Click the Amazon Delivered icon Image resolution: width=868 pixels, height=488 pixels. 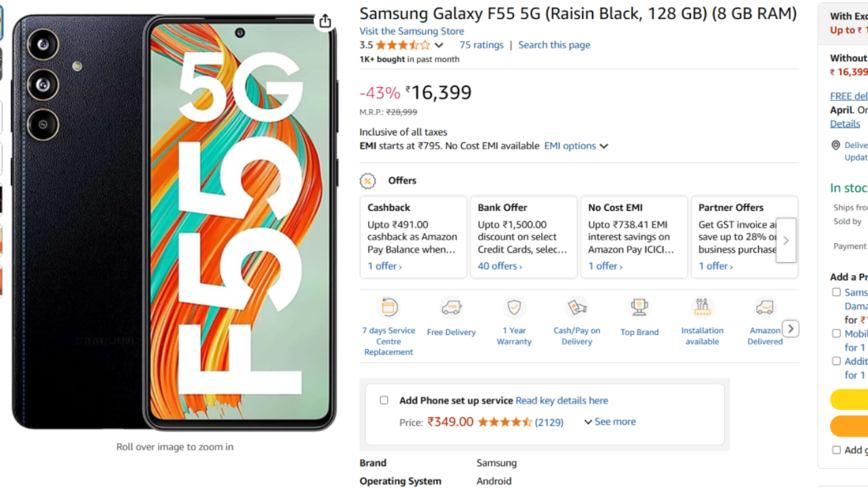pos(765,308)
